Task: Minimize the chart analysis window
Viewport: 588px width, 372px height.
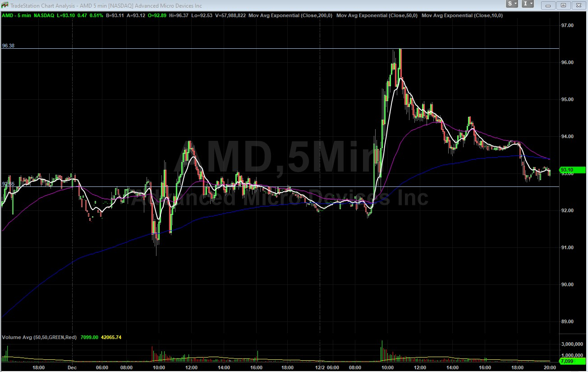Action: [548, 5]
